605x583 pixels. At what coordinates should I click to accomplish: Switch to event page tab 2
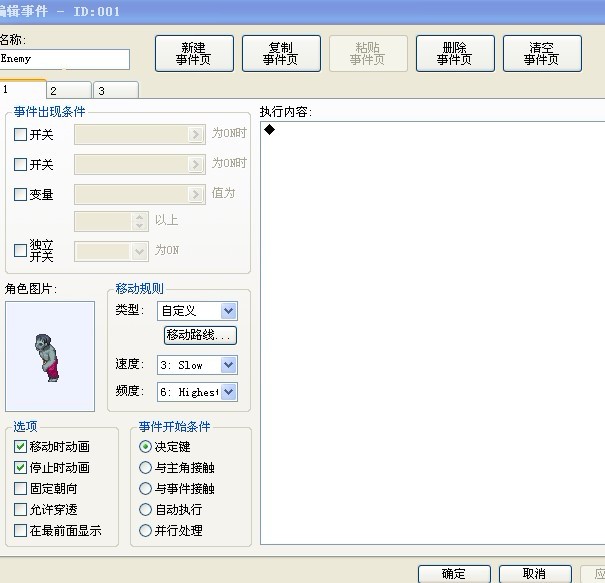(69, 91)
